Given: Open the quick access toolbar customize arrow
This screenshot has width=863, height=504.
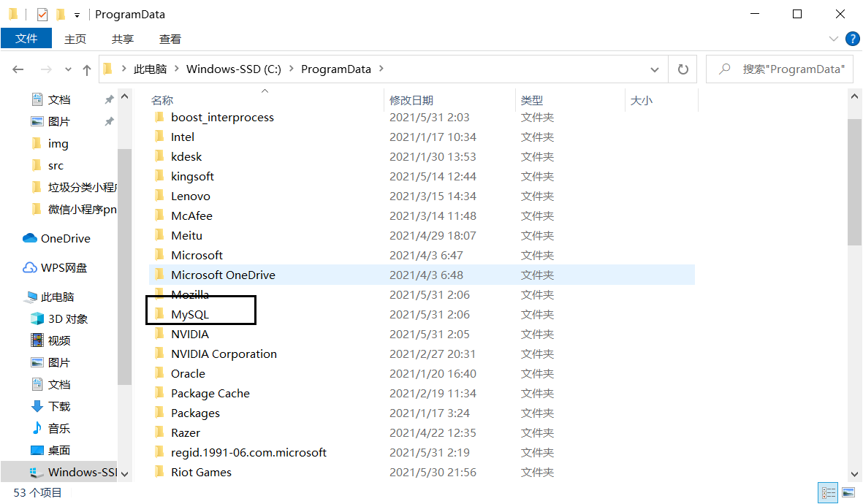Looking at the screenshot, I should 77,15.
